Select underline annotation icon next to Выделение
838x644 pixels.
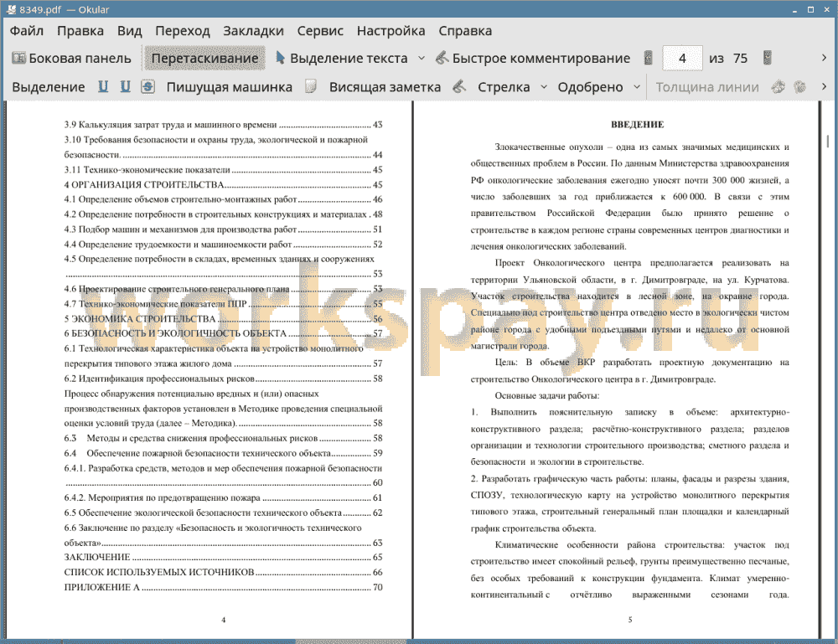coord(103,86)
